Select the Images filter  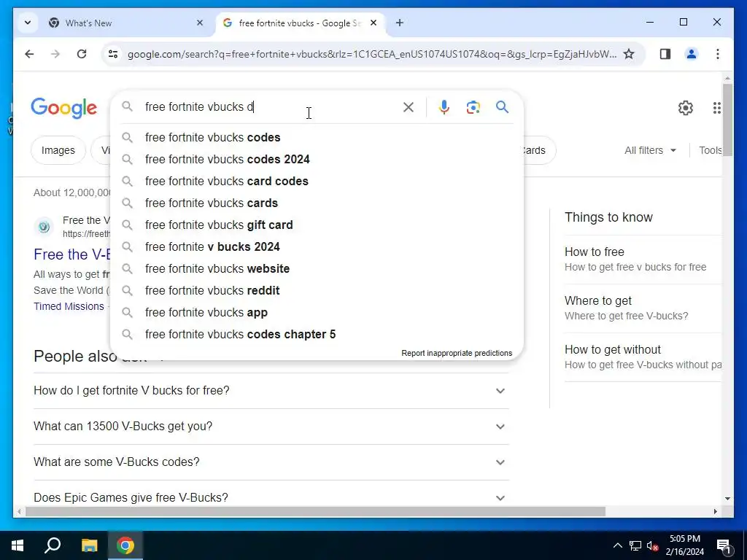click(58, 150)
